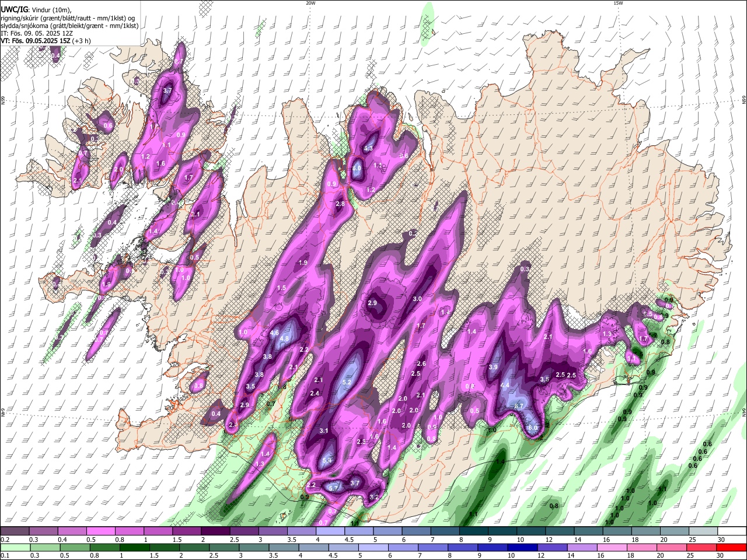
Task: Click the 3.2 value at the southern coast
Action: [375, 497]
